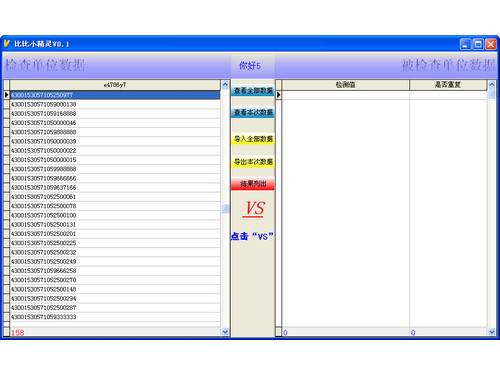Click the blue 查看全部数据 button
This screenshot has width=500, height=375.
253,91
